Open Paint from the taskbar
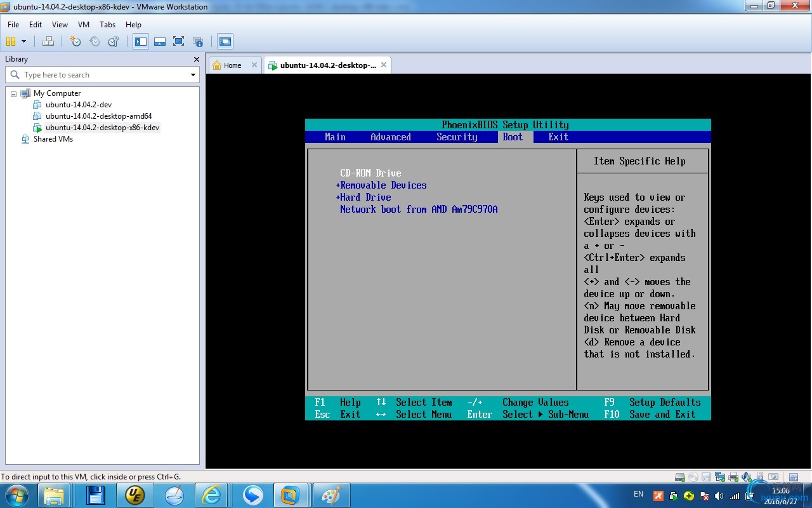812x508 pixels. coord(331,495)
